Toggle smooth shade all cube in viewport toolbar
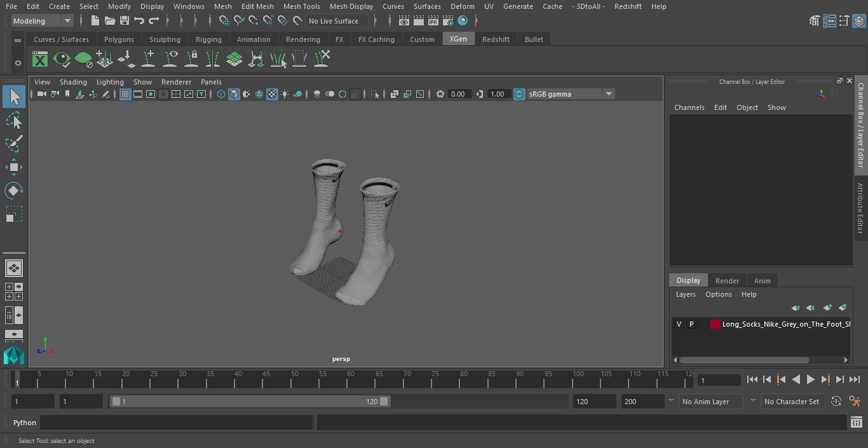This screenshot has height=448, width=868. (234, 94)
